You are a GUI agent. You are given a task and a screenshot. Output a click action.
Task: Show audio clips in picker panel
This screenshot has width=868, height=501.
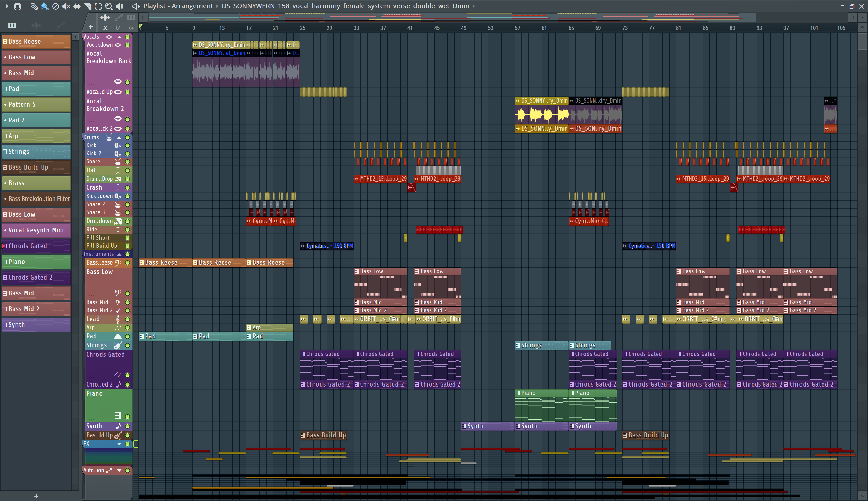tap(36, 25)
